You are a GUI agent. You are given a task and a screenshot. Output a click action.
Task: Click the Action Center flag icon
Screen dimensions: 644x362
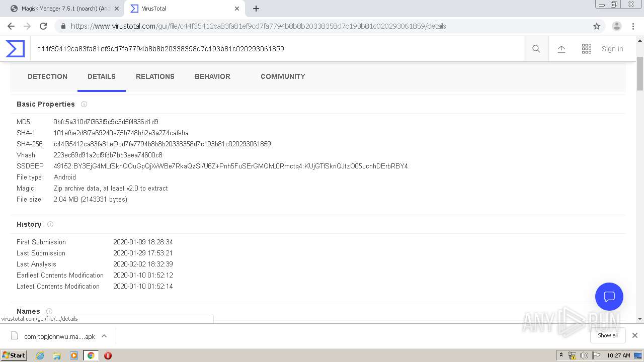[596, 355]
